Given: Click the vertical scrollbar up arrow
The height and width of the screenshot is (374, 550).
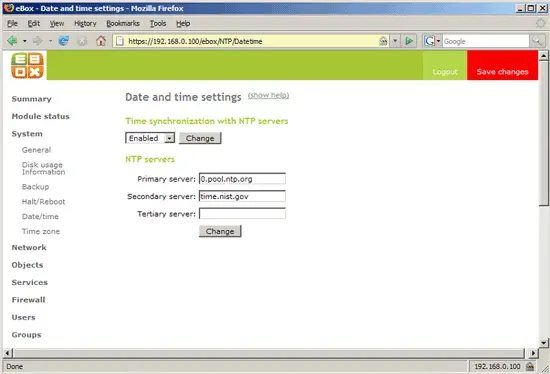Looking at the screenshot, I should 543,55.
